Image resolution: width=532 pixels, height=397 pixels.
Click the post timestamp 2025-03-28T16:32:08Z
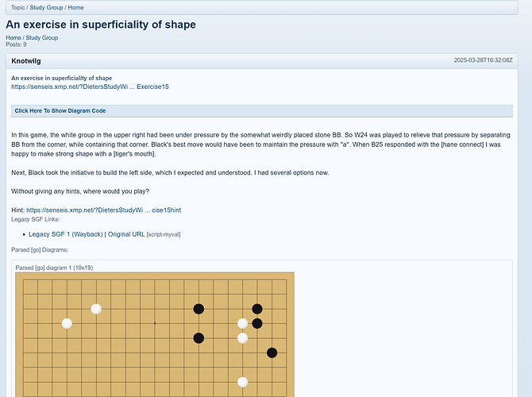pyautogui.click(x=483, y=60)
